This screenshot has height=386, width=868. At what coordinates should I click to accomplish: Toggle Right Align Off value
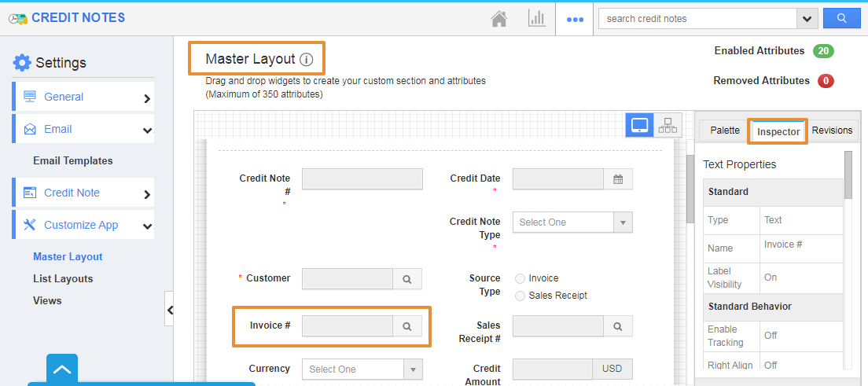point(771,365)
